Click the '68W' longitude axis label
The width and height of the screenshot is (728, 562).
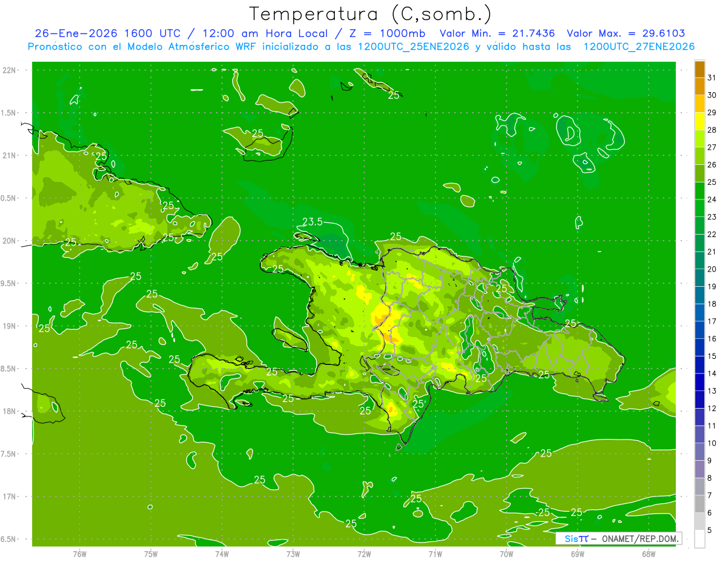(649, 554)
